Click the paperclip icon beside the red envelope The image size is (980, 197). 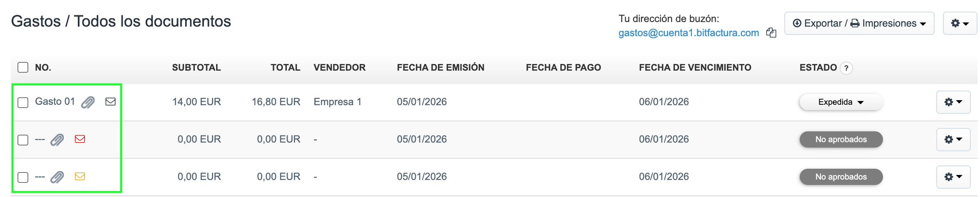pyautogui.click(x=57, y=140)
